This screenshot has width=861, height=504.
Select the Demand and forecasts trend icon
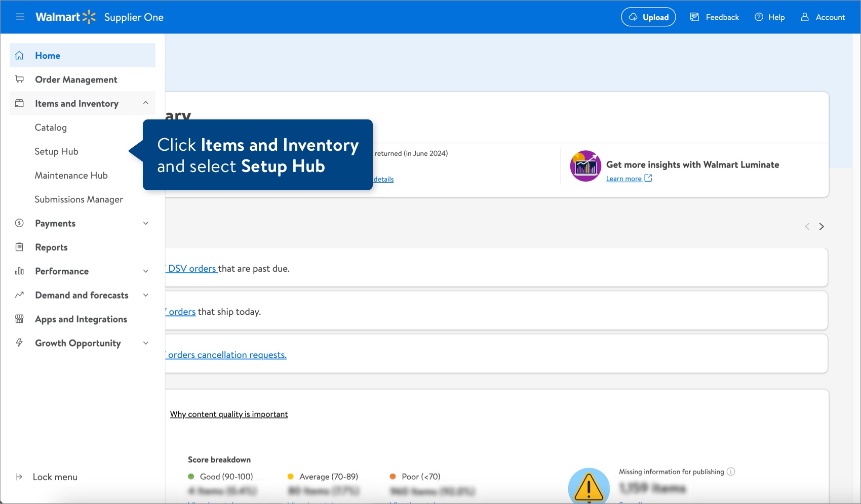coord(19,295)
